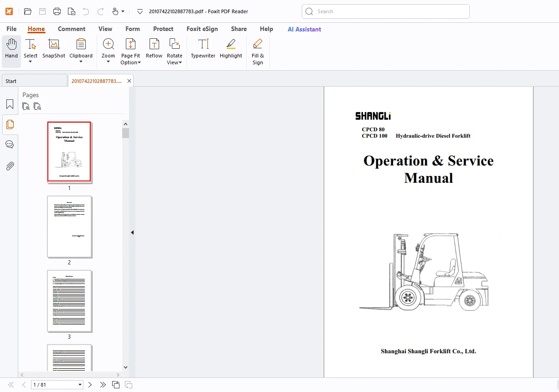
Task: Click the Zoom magnifier tool
Action: click(108, 47)
